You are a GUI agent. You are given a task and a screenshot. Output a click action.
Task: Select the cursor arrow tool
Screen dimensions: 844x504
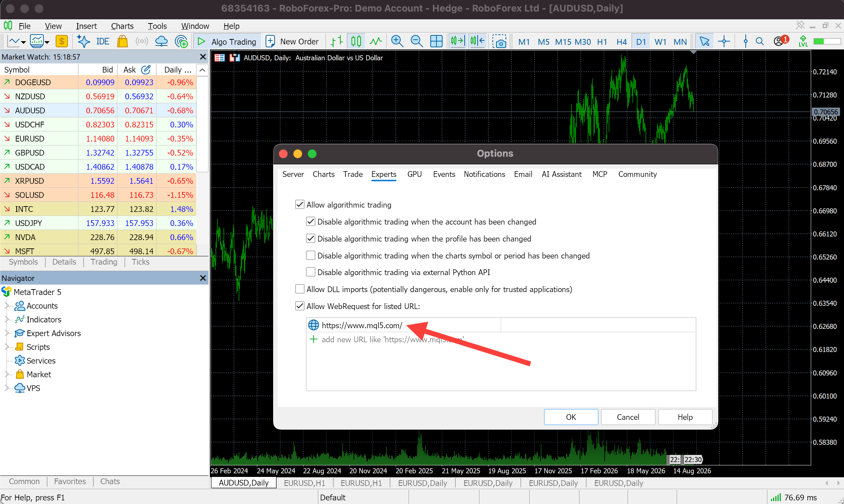click(704, 42)
